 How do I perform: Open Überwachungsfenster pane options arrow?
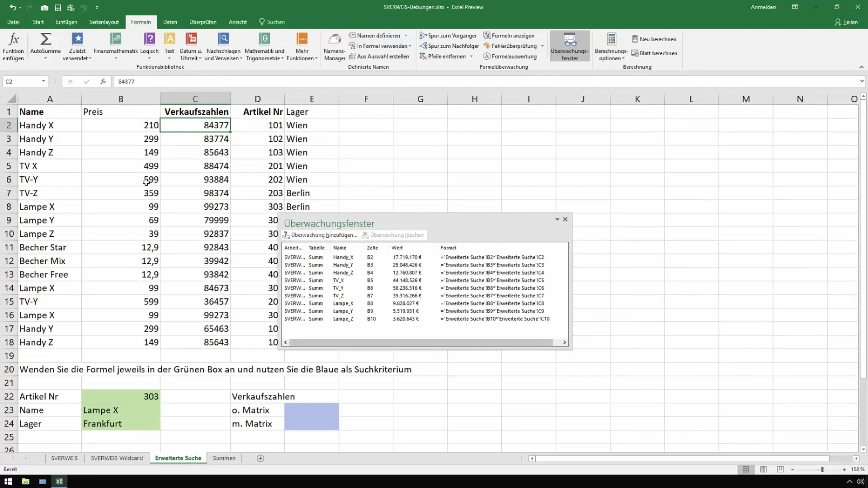[557, 219]
